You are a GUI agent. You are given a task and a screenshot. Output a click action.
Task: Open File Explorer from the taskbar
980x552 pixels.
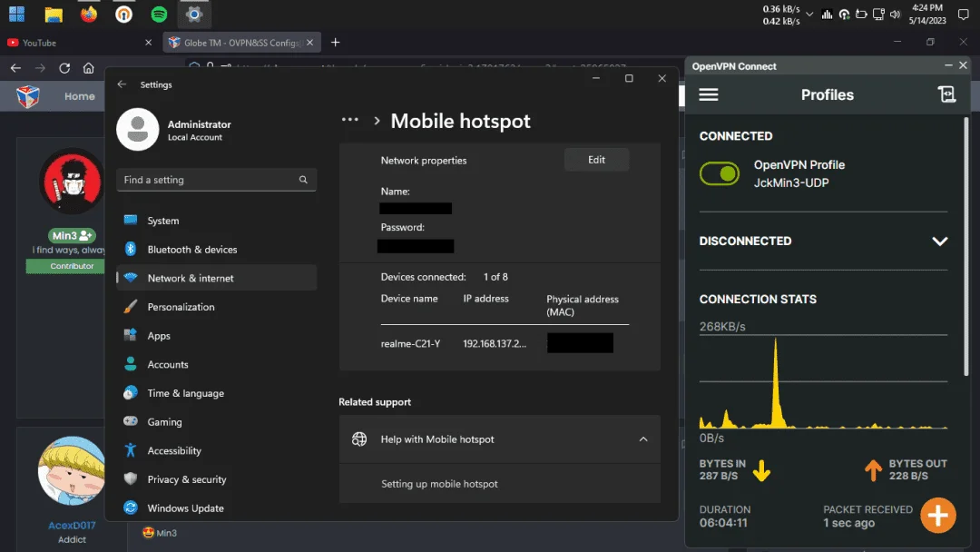click(x=54, y=14)
